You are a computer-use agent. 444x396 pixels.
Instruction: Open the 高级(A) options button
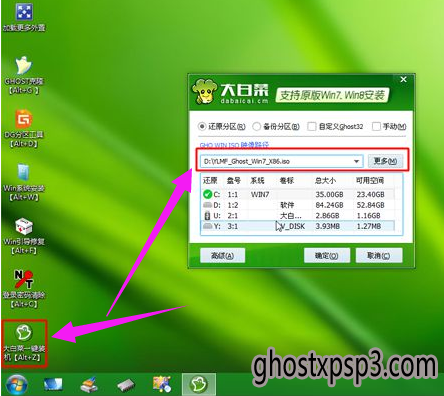[222, 256]
